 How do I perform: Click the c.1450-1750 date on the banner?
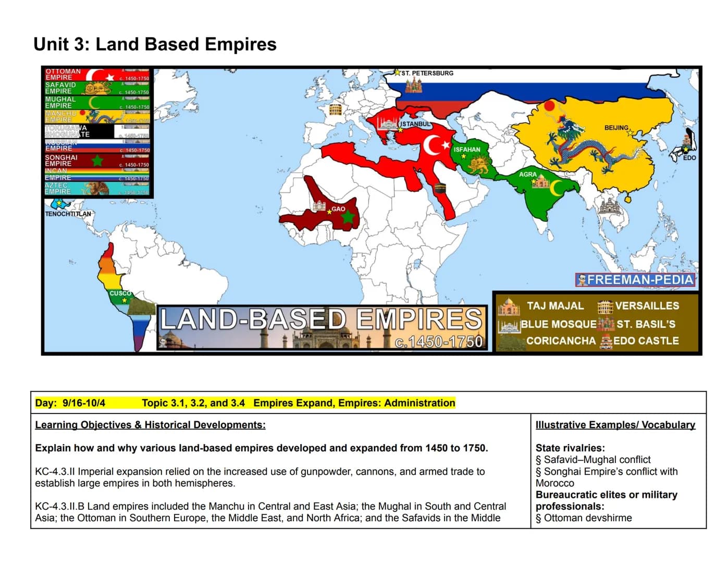(x=439, y=342)
